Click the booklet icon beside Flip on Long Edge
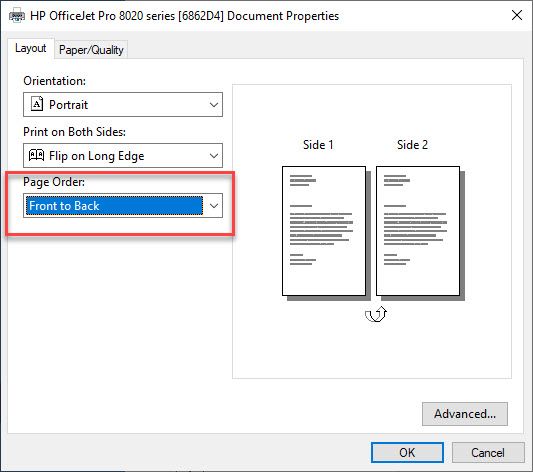The width and height of the screenshot is (533, 472). click(x=36, y=155)
